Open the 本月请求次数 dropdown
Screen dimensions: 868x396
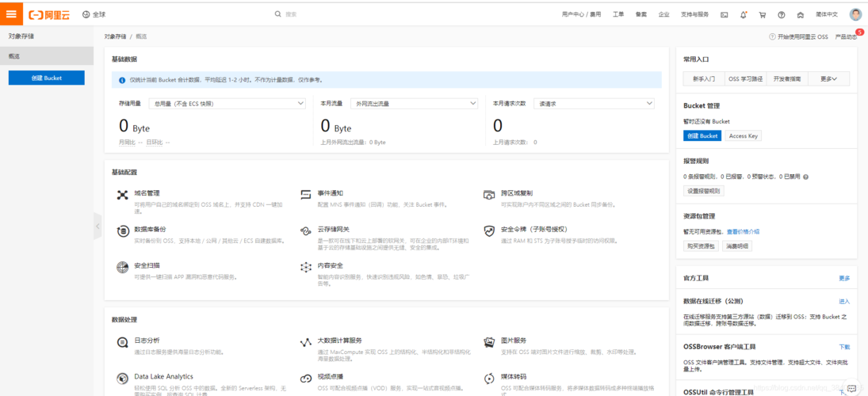(x=594, y=104)
